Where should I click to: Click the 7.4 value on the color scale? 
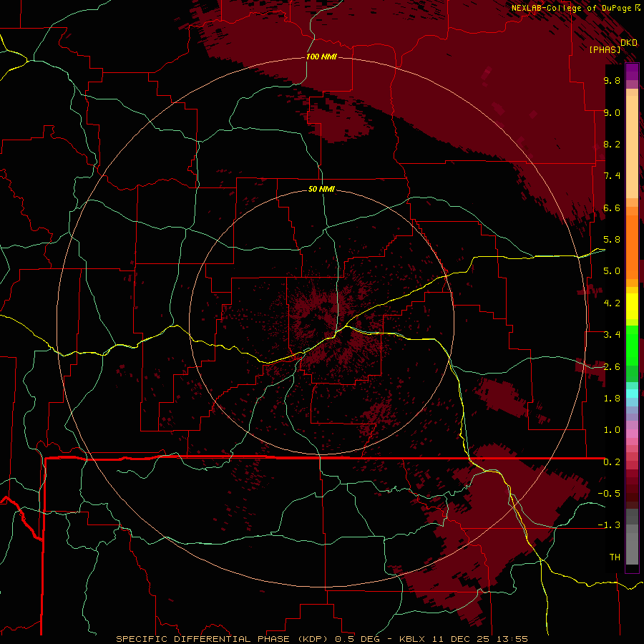click(x=612, y=176)
